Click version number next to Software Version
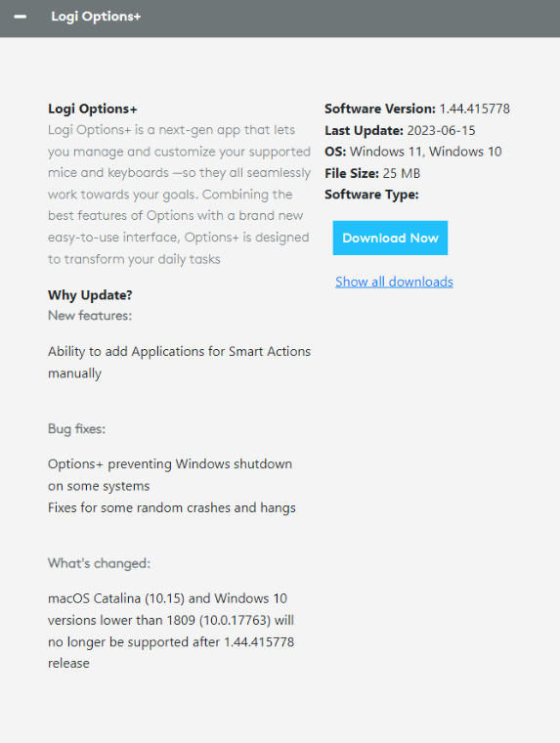 pos(475,109)
